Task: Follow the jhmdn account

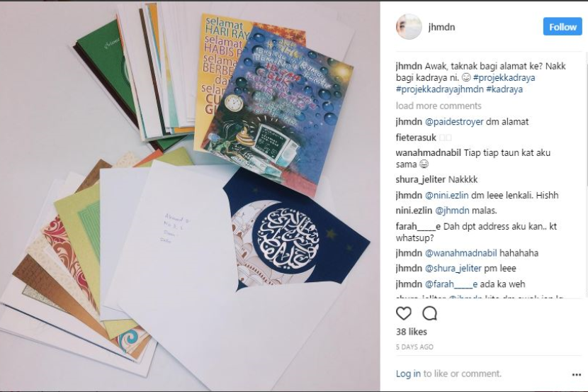Action: coord(562,27)
